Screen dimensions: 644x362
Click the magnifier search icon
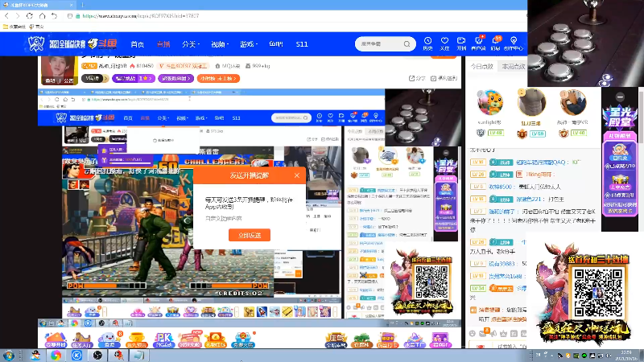(x=407, y=44)
